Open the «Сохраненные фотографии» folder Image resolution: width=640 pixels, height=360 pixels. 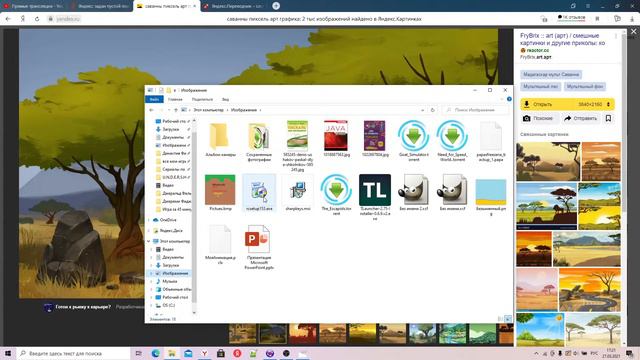259,141
